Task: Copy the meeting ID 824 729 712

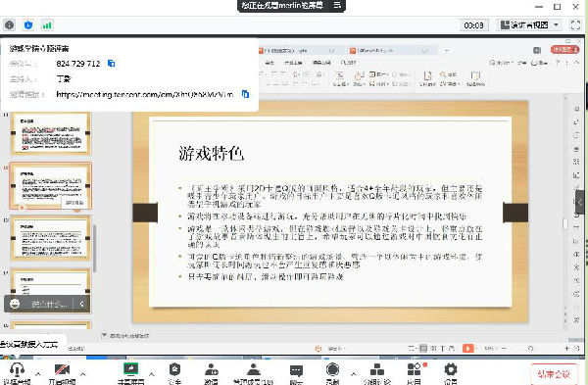Action: (111, 63)
